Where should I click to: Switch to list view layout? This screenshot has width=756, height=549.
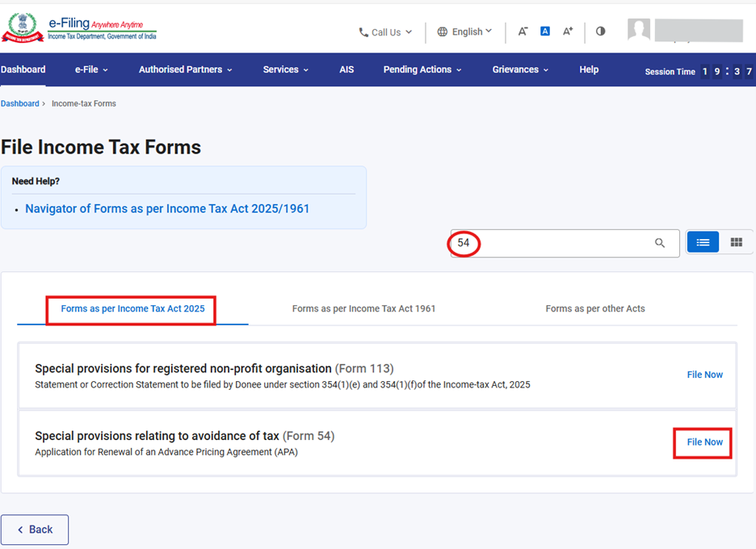pyautogui.click(x=703, y=242)
